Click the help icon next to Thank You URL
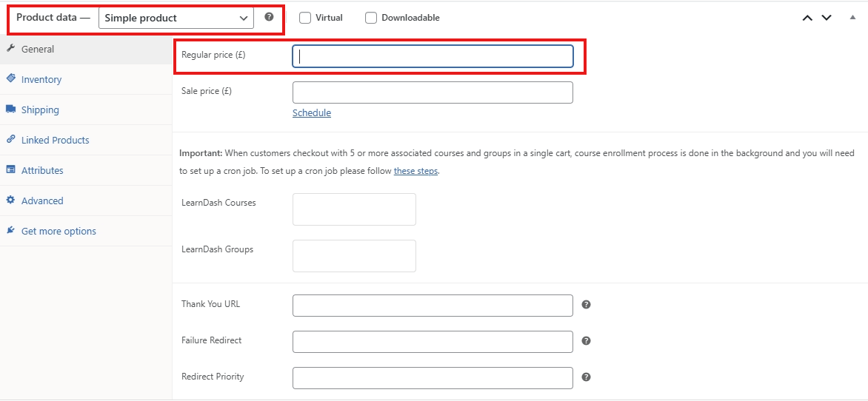The image size is (868, 401). 587,304
